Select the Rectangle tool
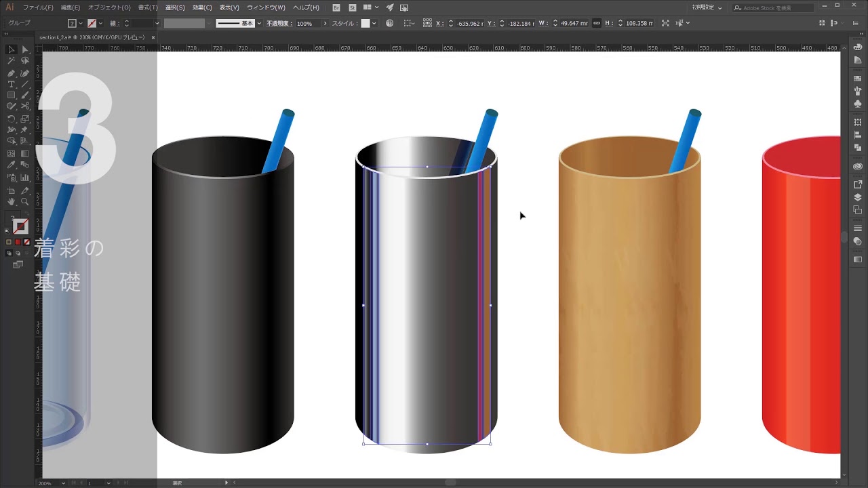The image size is (868, 488). 12,95
